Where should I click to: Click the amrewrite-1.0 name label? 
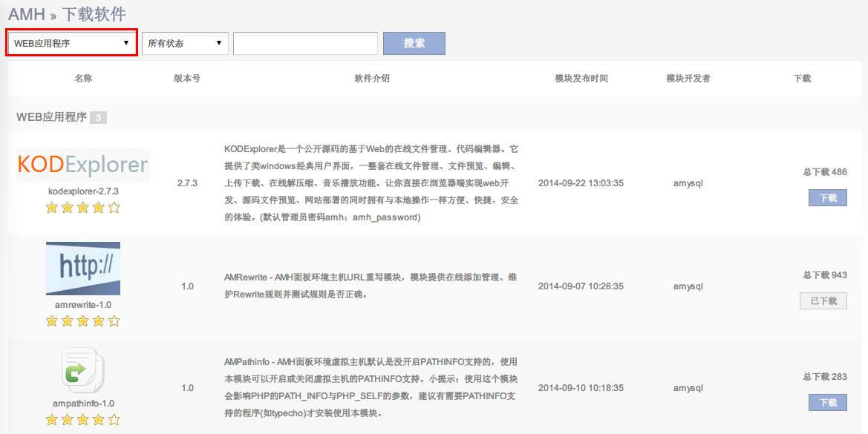point(83,305)
